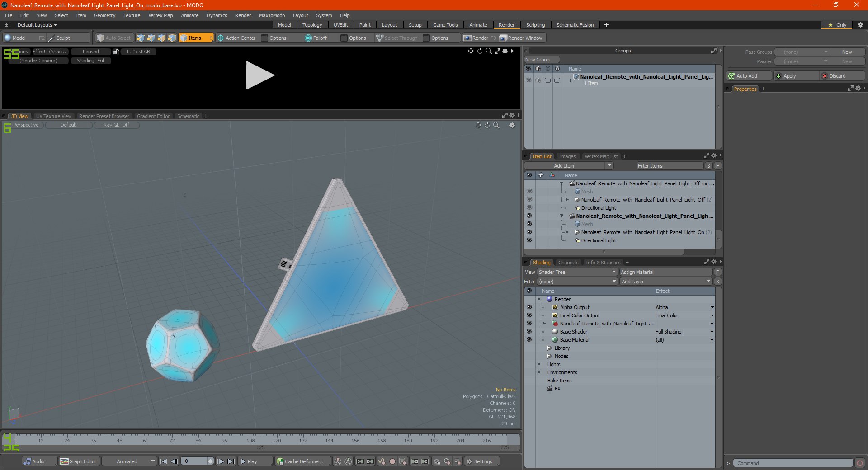Switch to the Channels tab

568,263
